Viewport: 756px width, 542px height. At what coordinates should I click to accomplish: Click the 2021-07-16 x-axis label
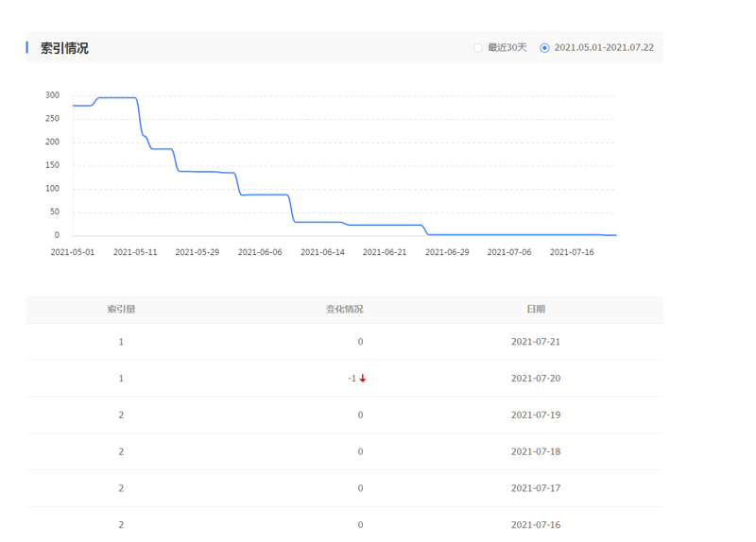click(x=572, y=252)
